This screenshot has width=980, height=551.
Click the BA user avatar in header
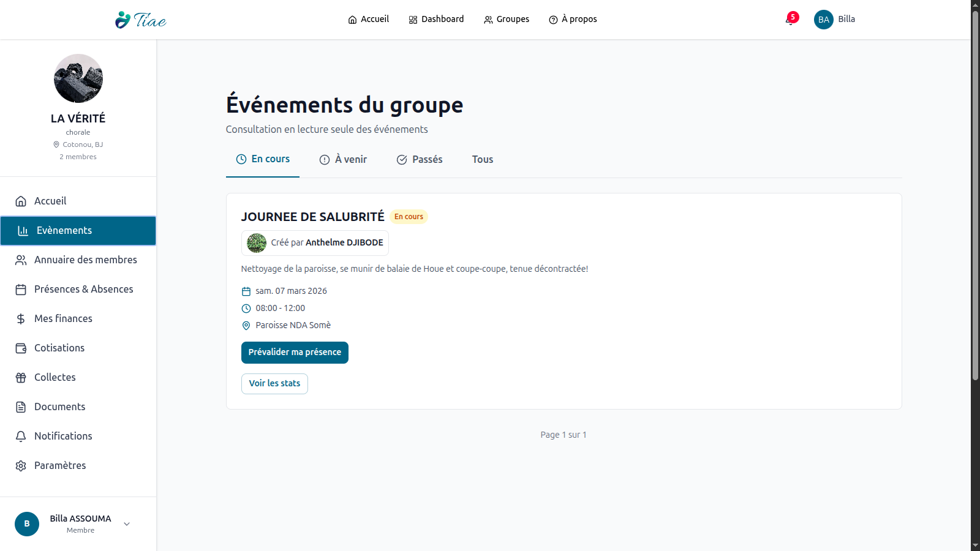(x=823, y=20)
